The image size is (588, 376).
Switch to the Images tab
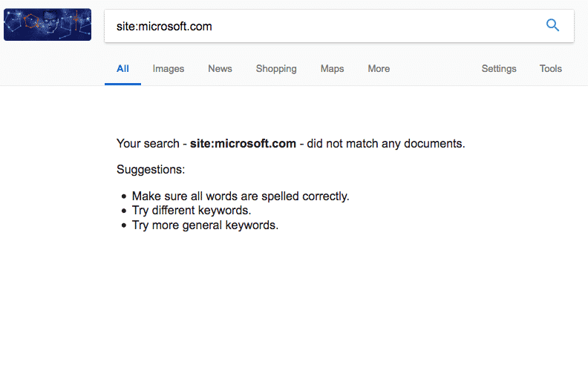coord(169,69)
